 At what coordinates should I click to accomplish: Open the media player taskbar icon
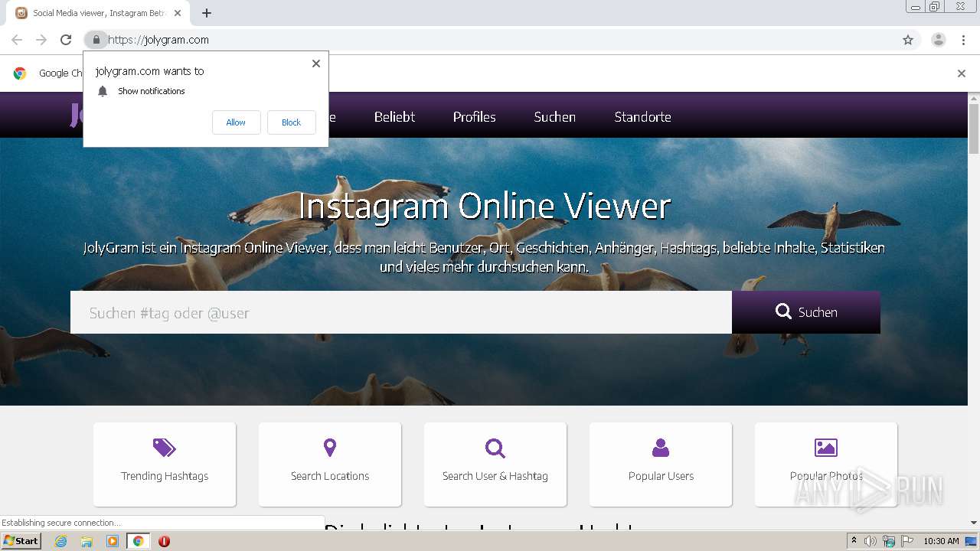point(113,541)
